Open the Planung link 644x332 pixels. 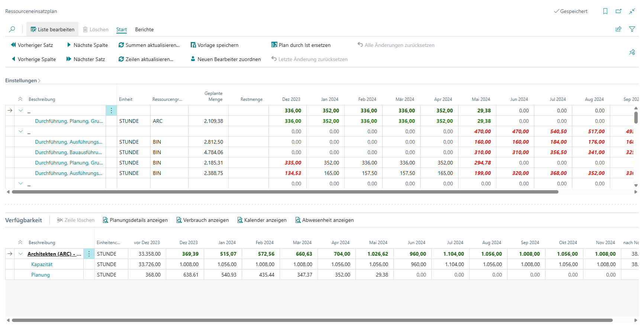[x=41, y=275]
